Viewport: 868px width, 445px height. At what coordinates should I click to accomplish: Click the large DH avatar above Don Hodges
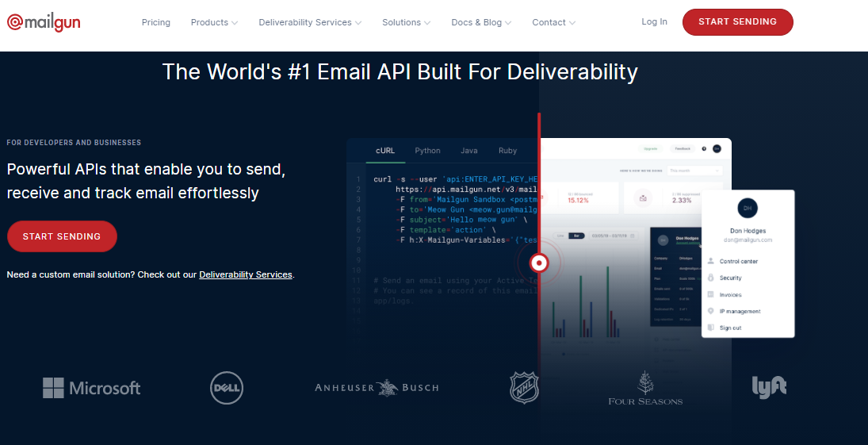point(748,208)
